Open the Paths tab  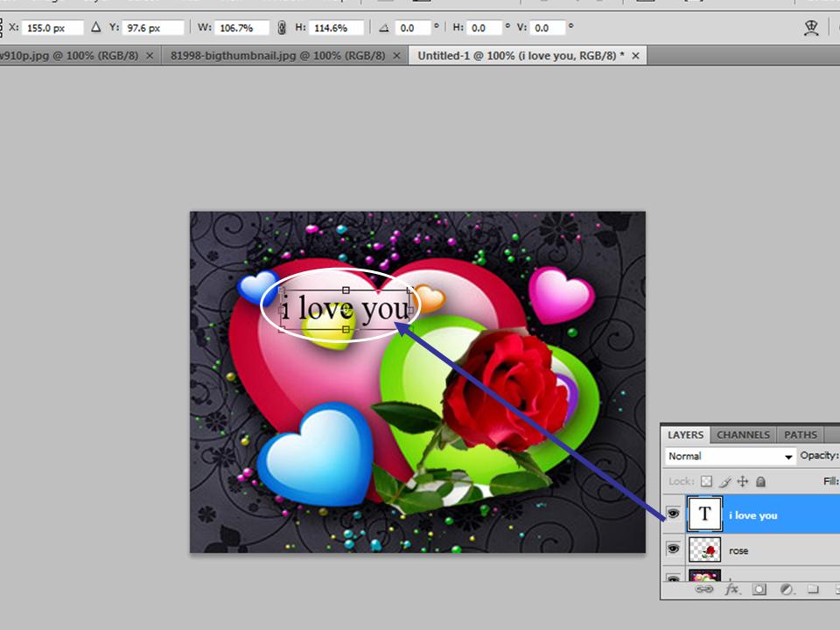point(801,435)
